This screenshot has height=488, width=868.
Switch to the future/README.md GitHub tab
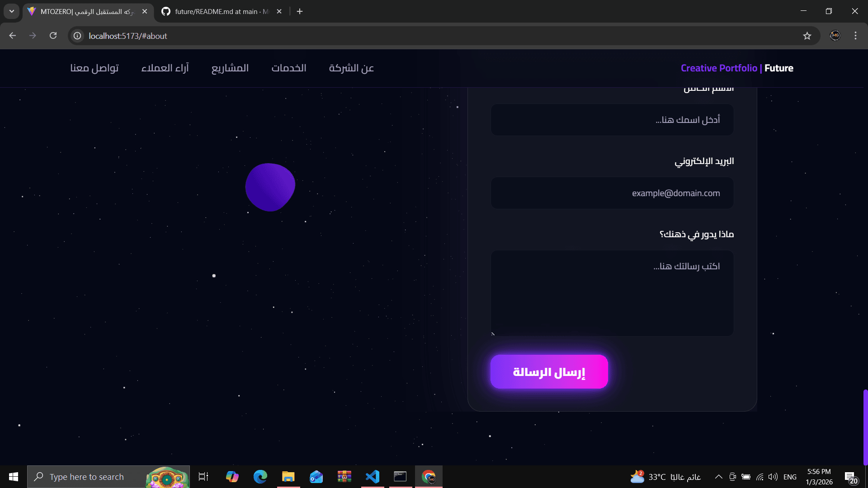[x=222, y=12]
